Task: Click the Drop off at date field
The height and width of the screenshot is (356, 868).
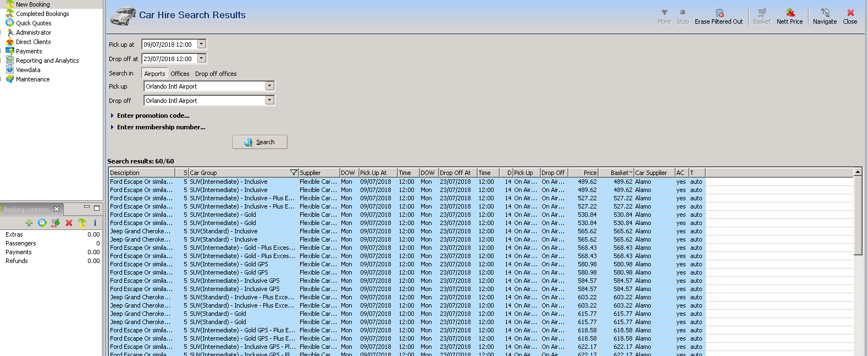Action: coord(170,59)
